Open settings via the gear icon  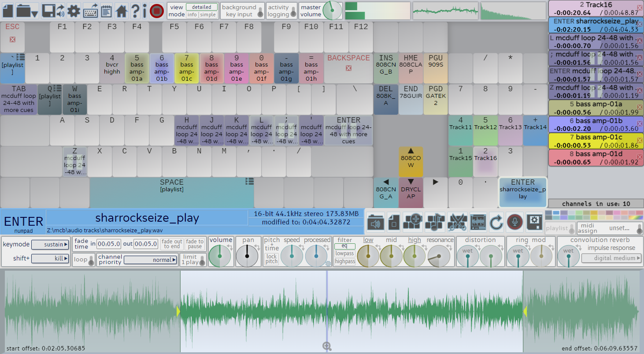tap(74, 11)
